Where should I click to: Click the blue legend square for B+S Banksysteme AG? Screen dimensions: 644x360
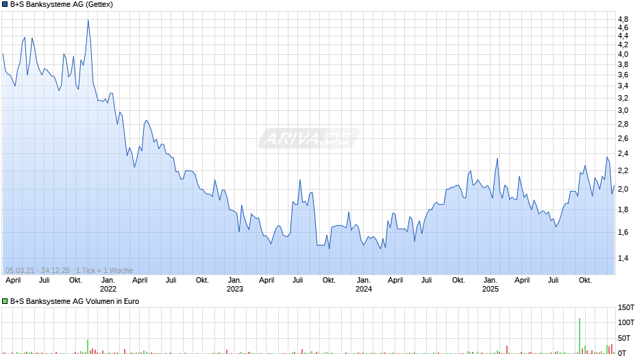click(5, 5)
